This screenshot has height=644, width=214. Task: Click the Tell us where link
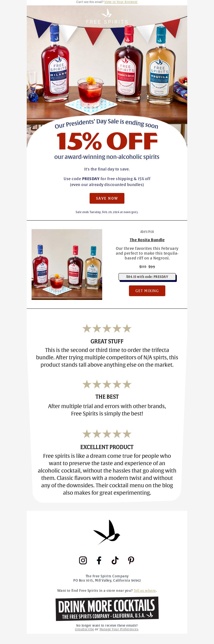[145, 590]
